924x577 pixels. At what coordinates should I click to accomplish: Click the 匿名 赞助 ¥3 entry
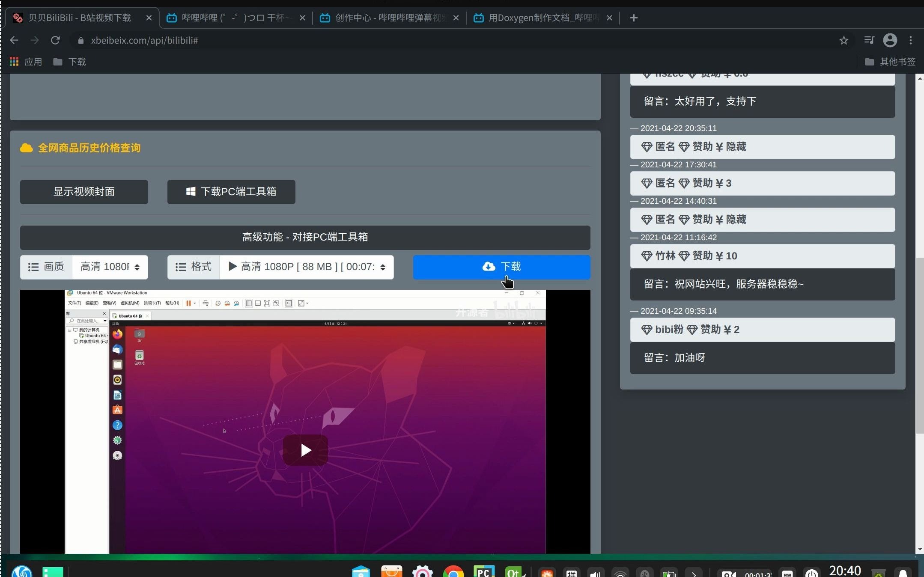click(763, 183)
